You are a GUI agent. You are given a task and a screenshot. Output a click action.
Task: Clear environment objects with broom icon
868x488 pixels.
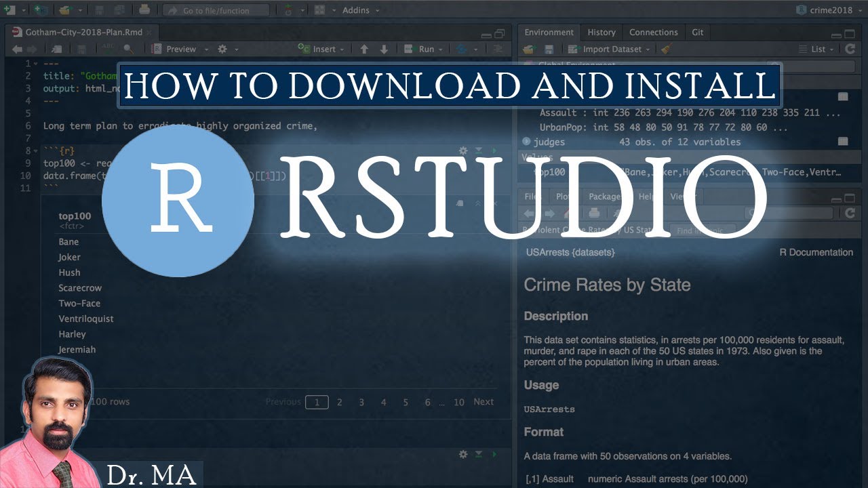(667, 49)
